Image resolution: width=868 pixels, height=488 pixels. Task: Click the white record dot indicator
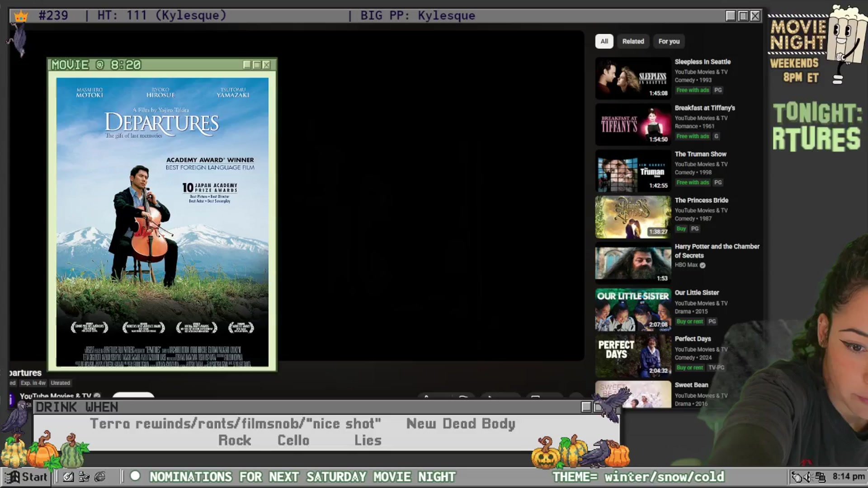point(135,476)
